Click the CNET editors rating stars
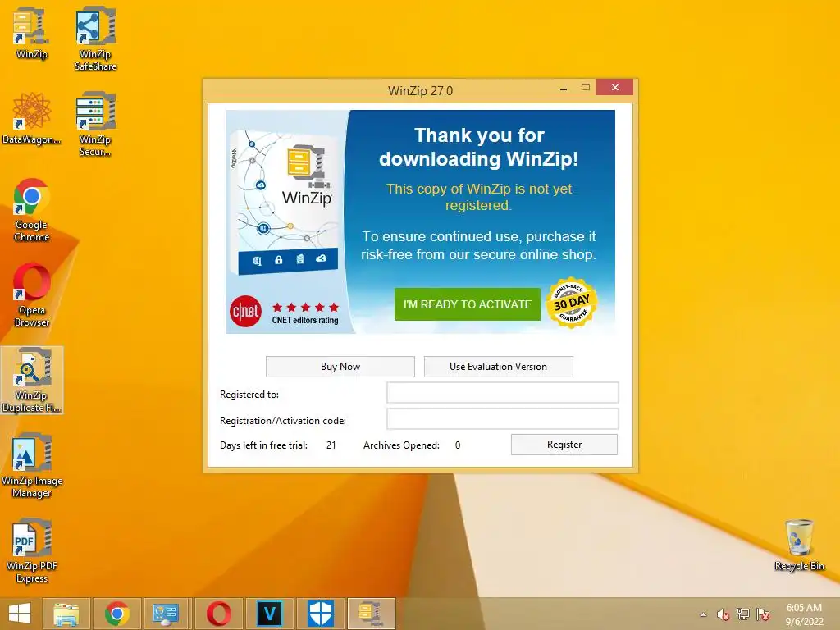The width and height of the screenshot is (840, 630). pos(305,307)
